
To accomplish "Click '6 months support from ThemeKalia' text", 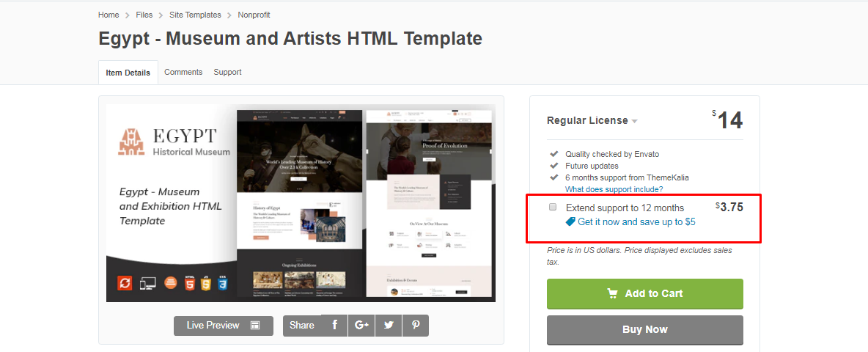I will pyautogui.click(x=628, y=177).
